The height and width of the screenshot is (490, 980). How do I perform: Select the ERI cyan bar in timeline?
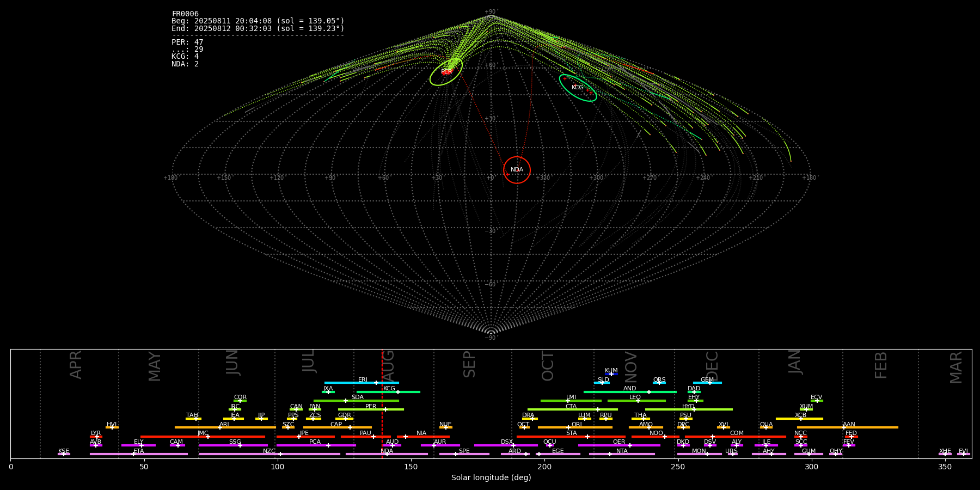tap(362, 383)
